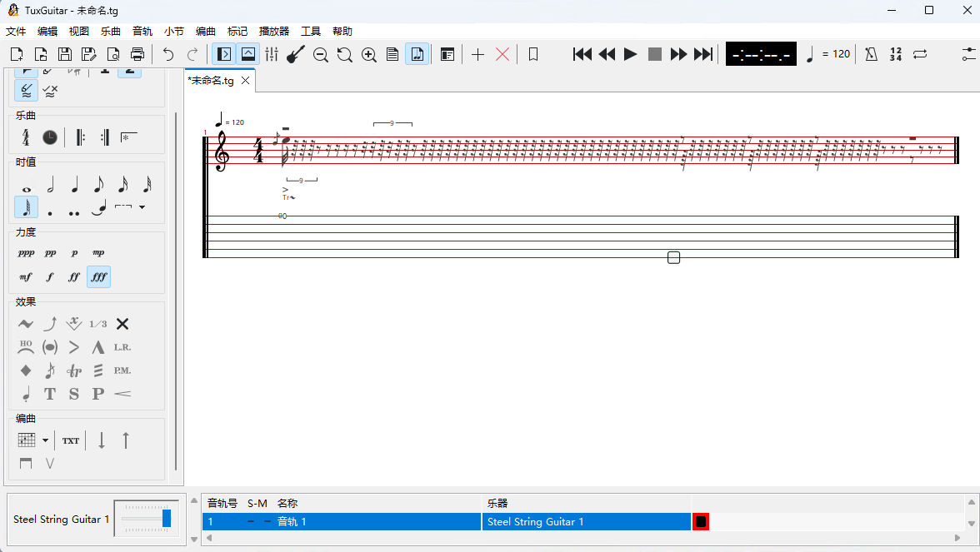
Task: Close the 未命名.tg tab
Action: [x=246, y=81]
